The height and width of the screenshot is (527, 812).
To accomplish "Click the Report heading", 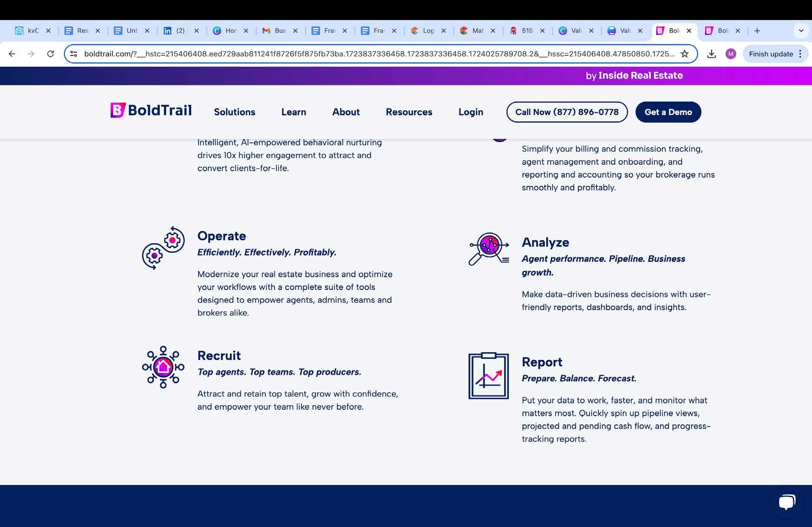I will (x=542, y=362).
